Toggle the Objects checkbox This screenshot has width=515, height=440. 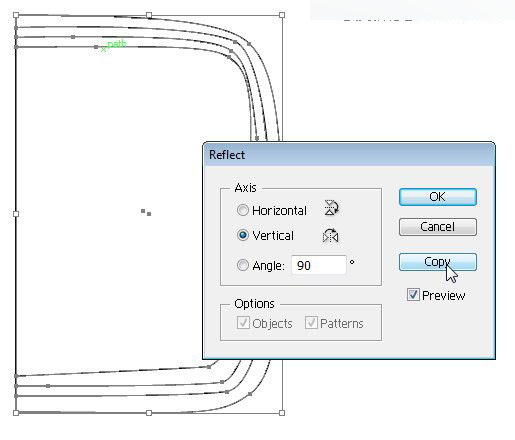[243, 323]
